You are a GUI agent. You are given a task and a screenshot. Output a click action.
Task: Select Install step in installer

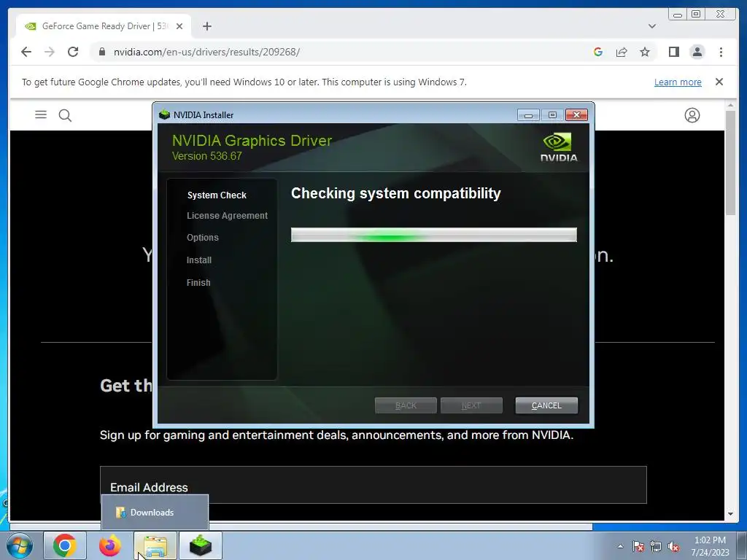[x=199, y=260]
